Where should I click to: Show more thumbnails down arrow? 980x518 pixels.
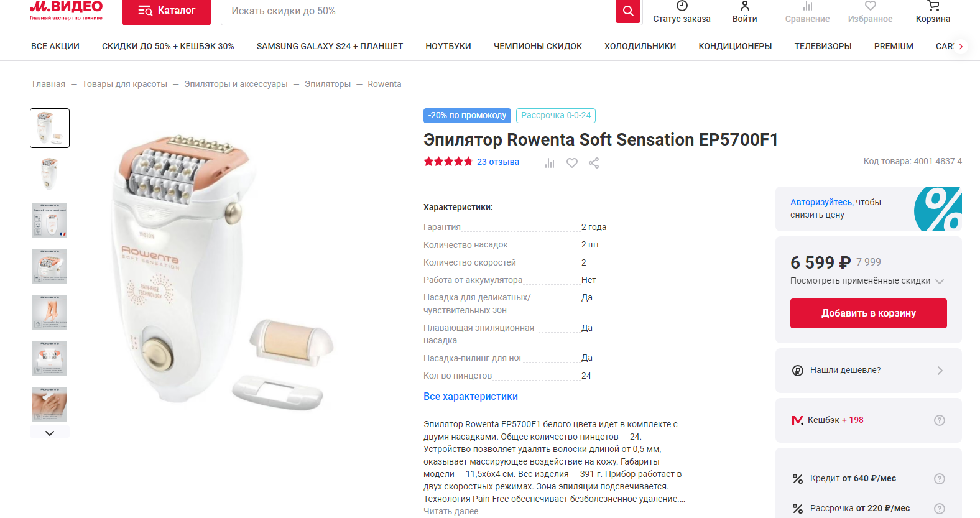(50, 433)
